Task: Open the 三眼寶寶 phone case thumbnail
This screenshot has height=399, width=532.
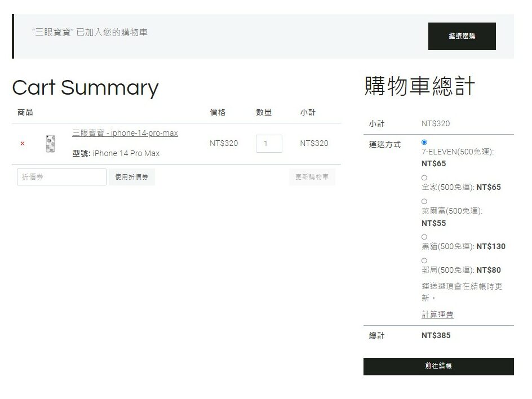Action: (x=50, y=144)
